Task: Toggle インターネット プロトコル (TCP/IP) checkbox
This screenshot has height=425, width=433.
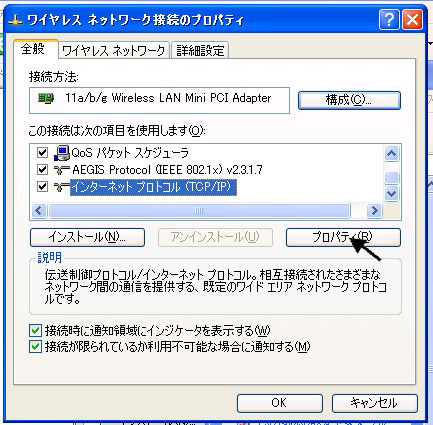Action: point(42,186)
